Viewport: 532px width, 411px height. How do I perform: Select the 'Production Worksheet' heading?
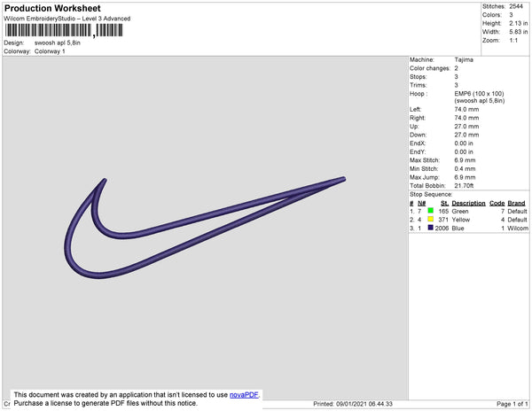point(52,8)
